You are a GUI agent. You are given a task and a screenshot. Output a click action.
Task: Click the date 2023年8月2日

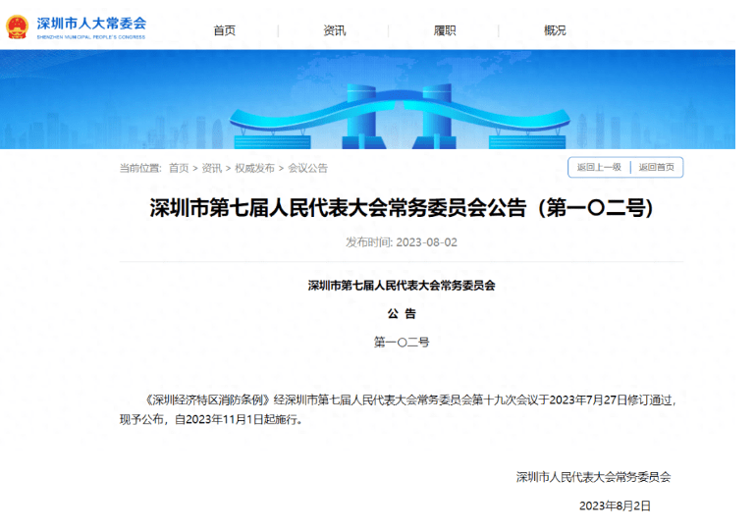coord(616,505)
